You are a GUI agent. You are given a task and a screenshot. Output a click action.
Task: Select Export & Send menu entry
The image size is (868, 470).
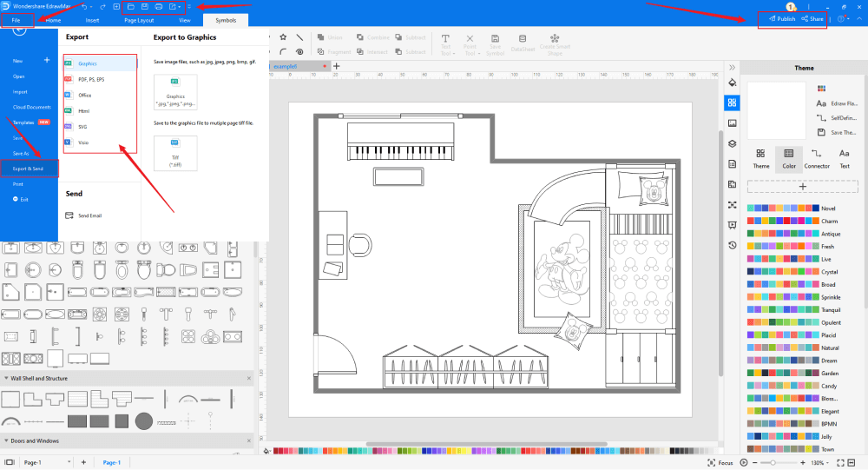pyautogui.click(x=29, y=169)
